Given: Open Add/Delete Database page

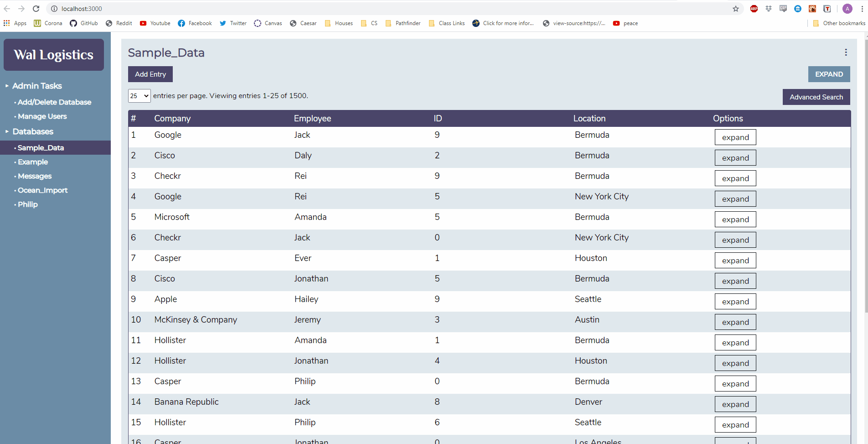Looking at the screenshot, I should pyautogui.click(x=54, y=102).
